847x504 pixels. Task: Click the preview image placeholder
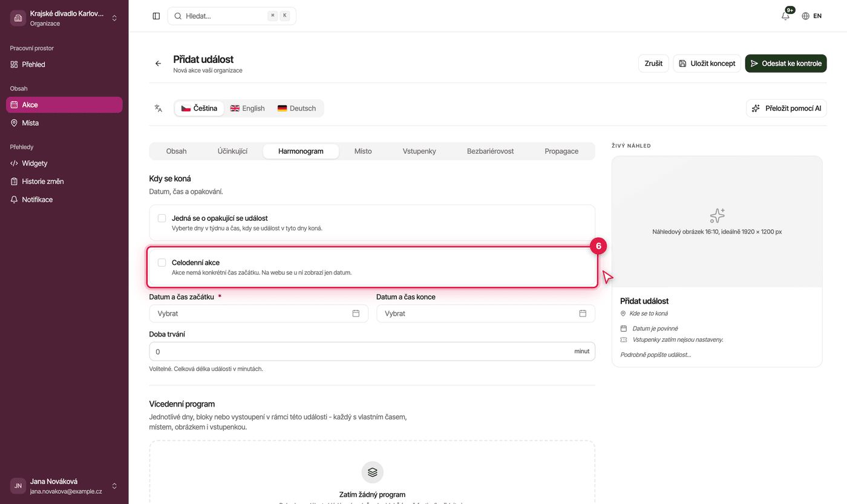pyautogui.click(x=717, y=222)
